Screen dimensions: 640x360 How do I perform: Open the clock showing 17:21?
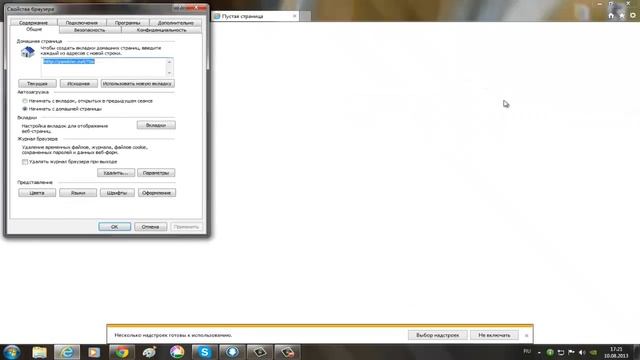616,352
